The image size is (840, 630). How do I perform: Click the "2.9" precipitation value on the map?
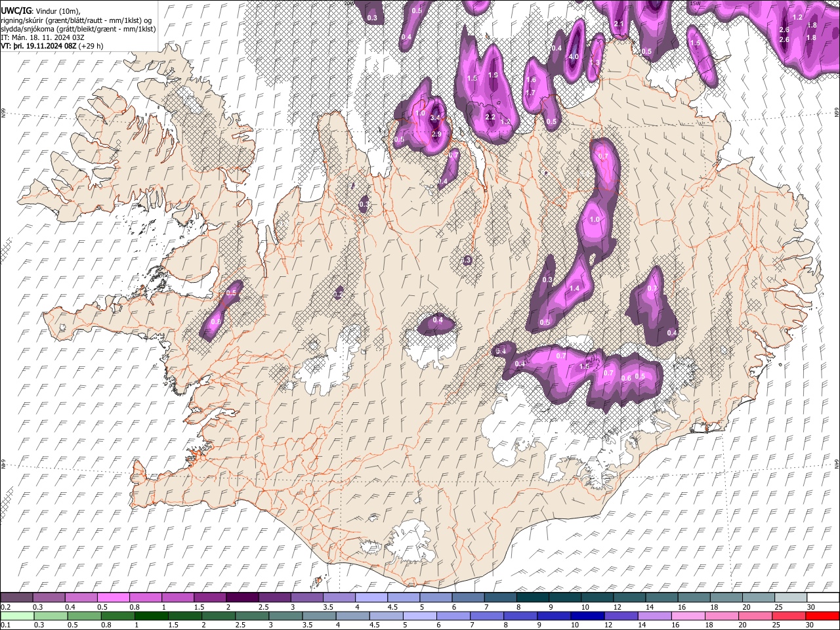point(437,134)
